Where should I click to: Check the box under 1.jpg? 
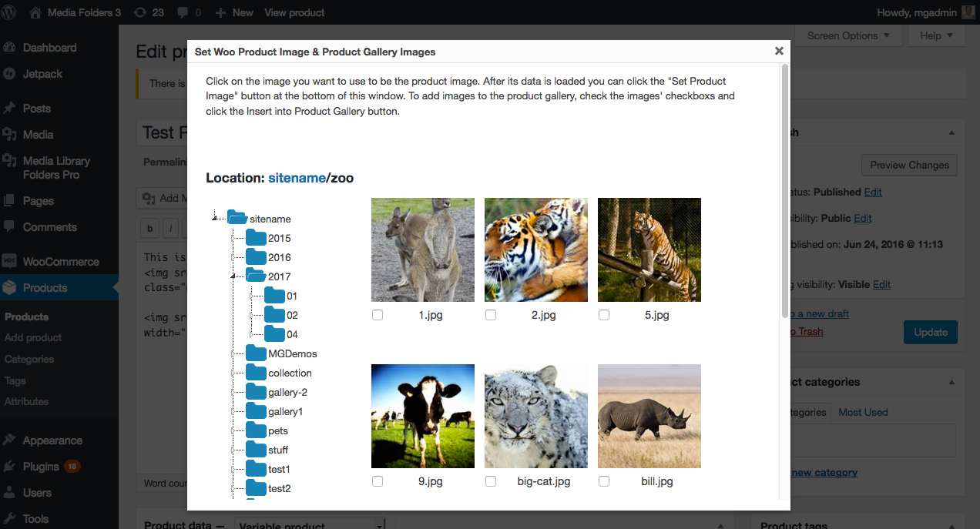click(377, 314)
